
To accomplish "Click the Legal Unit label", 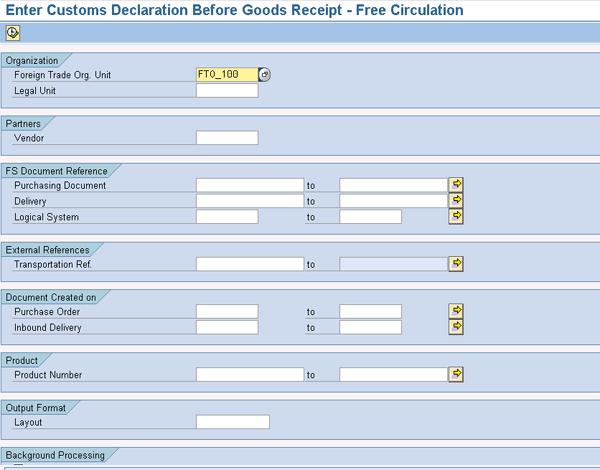I will click(35, 91).
